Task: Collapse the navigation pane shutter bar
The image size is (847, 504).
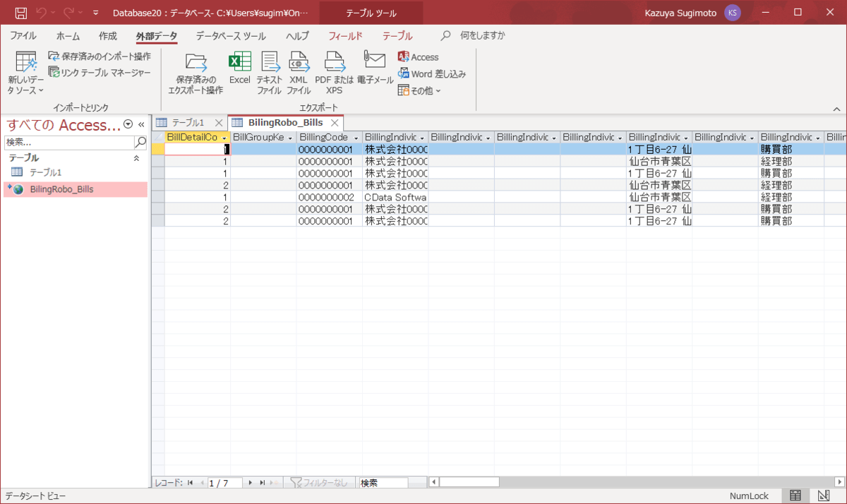Action: (x=141, y=124)
